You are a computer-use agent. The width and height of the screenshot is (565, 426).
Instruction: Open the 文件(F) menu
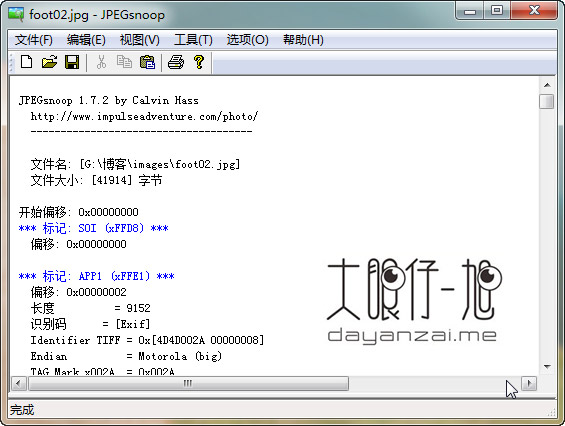[x=34, y=40]
